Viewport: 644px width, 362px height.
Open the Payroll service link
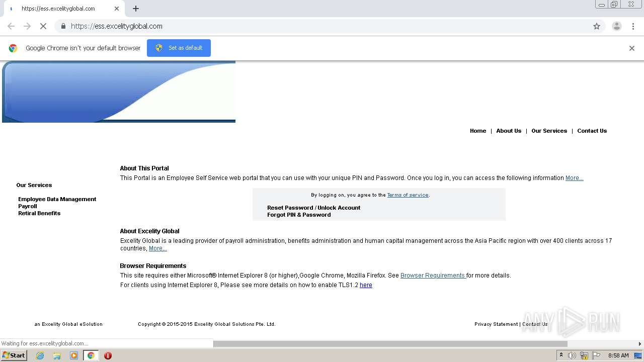click(28, 206)
